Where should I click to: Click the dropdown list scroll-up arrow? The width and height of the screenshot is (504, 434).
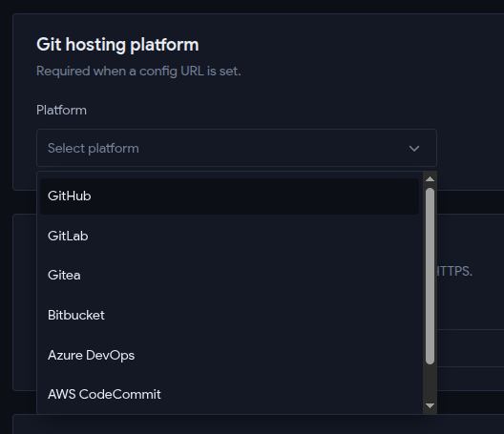click(x=430, y=179)
